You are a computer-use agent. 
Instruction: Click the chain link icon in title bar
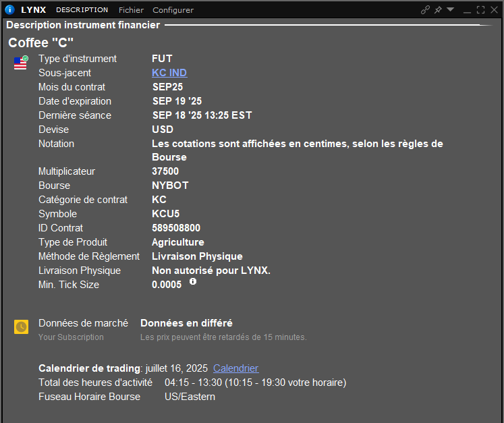[425, 9]
